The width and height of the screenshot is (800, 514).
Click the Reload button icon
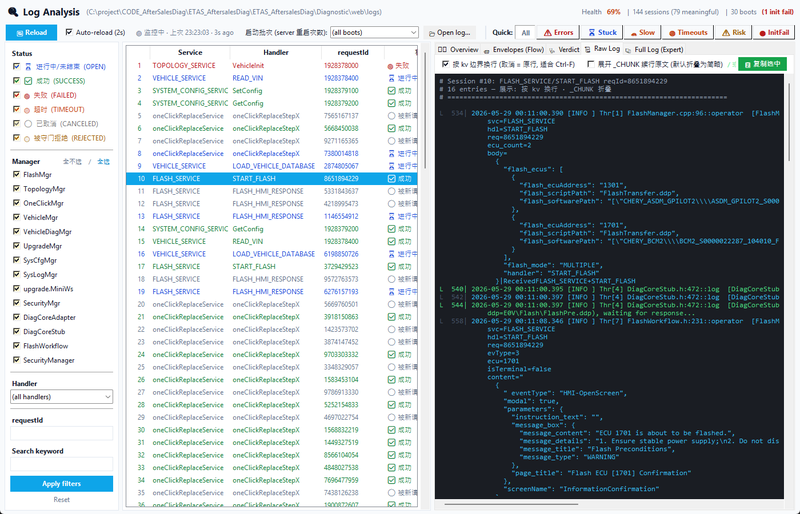(x=20, y=33)
